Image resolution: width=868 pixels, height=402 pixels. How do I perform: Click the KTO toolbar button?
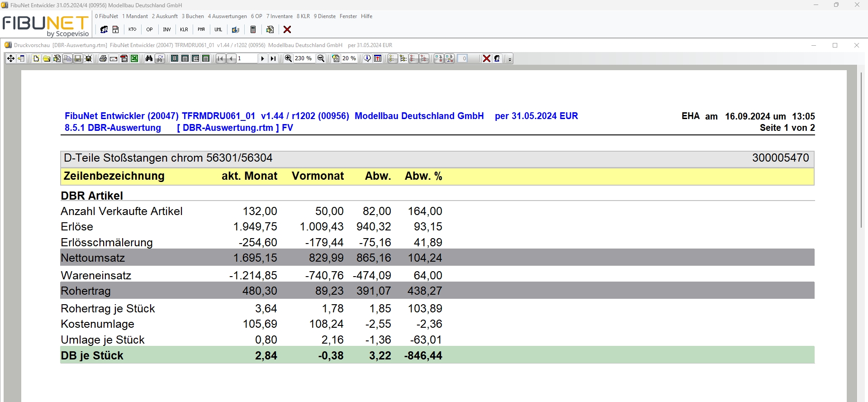pos(132,29)
